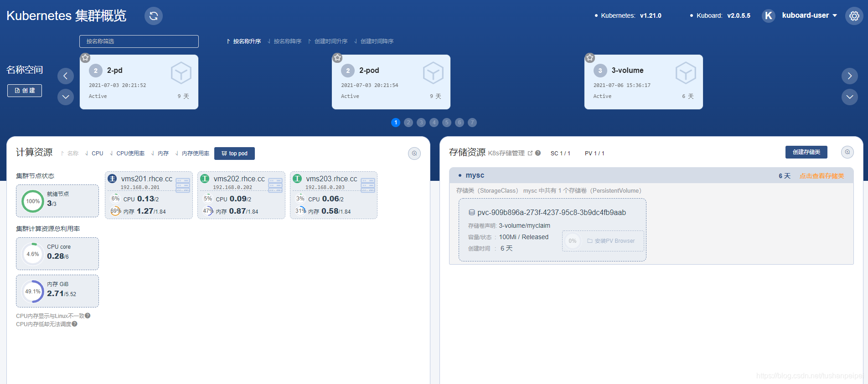
Task: Go to previous namespaces with left arrow
Action: click(66, 76)
